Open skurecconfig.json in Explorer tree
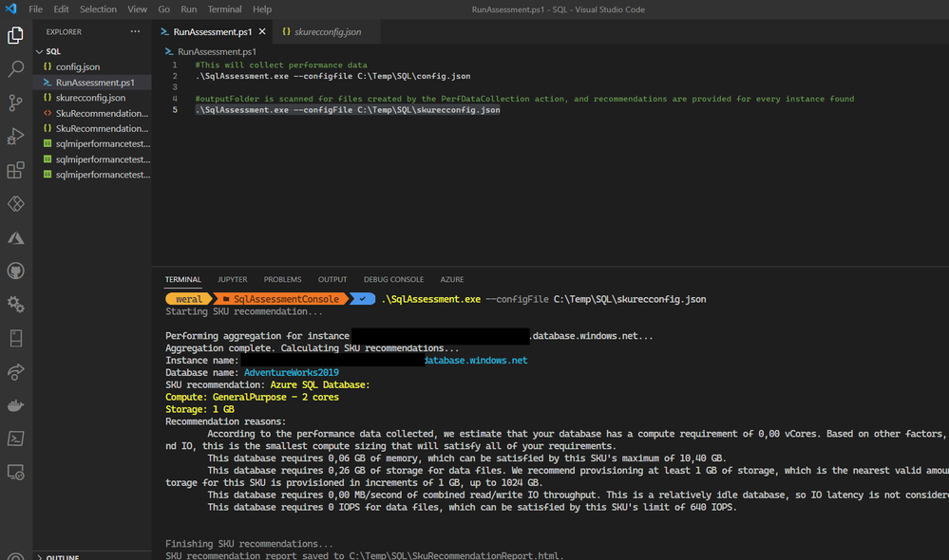The image size is (949, 560). click(x=92, y=98)
